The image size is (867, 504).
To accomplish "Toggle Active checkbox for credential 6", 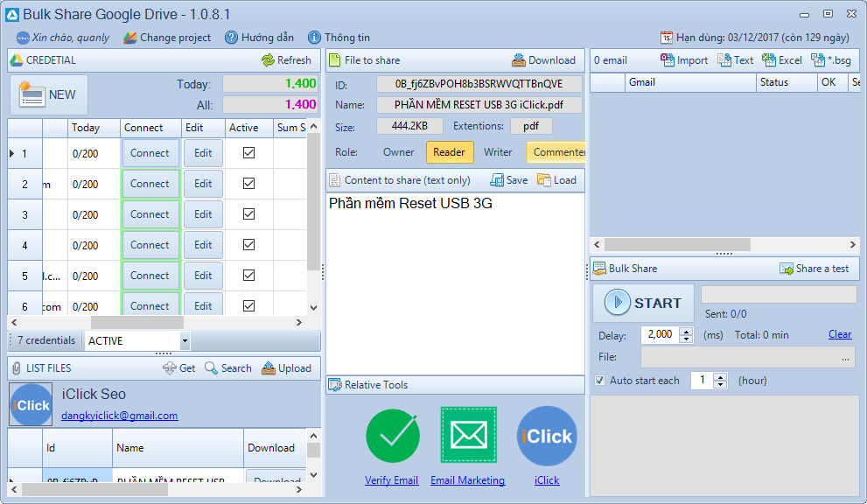I will (248, 306).
